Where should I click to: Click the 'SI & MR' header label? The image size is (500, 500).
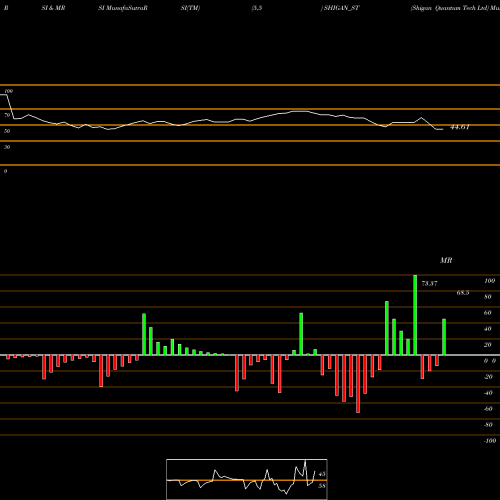point(53,8)
